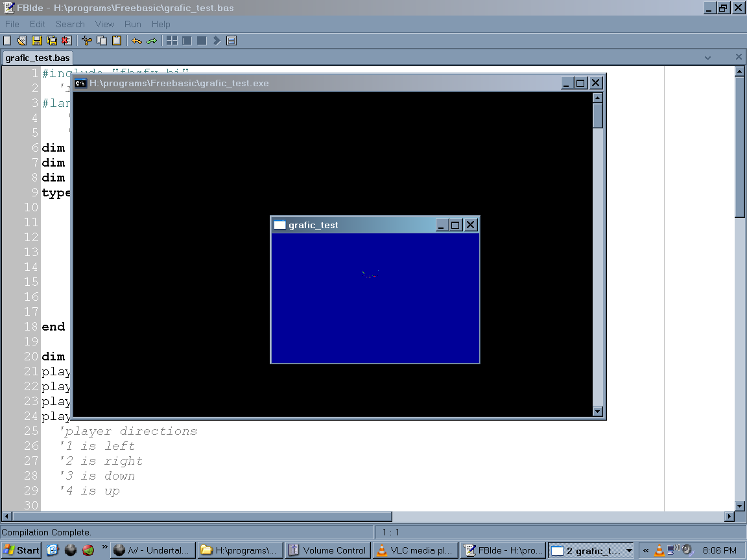Screen dimensions: 747x560
Task: Click editor vertical scrollbar up arrow
Action: click(x=739, y=71)
